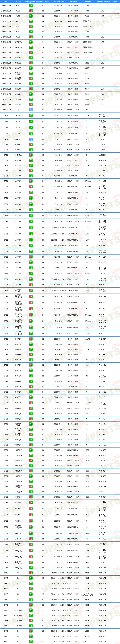Click petrol icon in Astra L08 row
The width and height of the screenshot is (120, 644).
click(31, 234)
